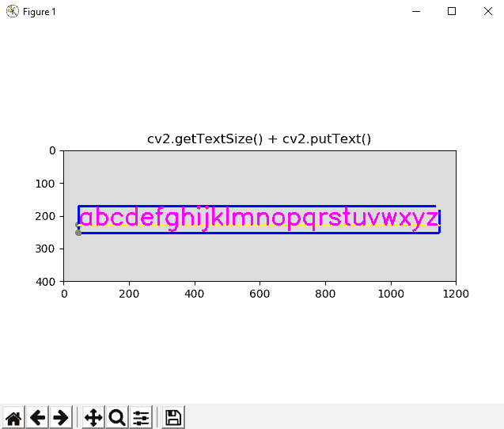
Task: Save the figure with the floppy disk icon
Action: (x=173, y=417)
